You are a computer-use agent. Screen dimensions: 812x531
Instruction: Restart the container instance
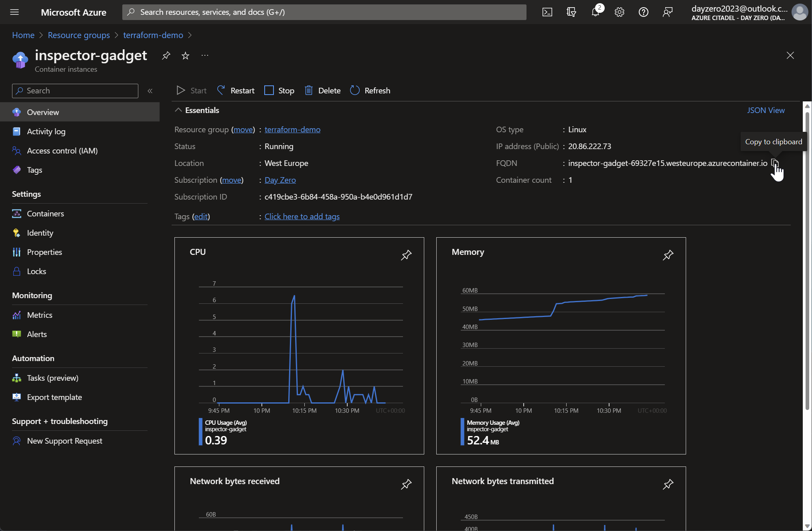tap(236, 91)
